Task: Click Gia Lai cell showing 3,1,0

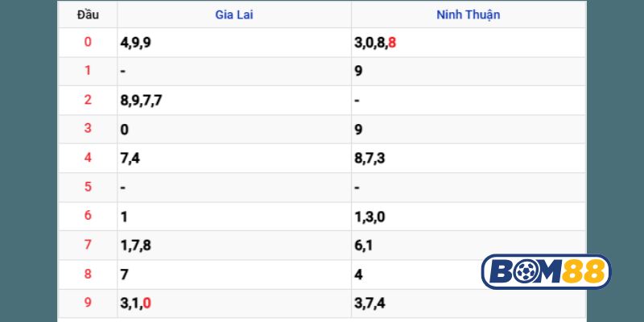Action: [135, 303]
